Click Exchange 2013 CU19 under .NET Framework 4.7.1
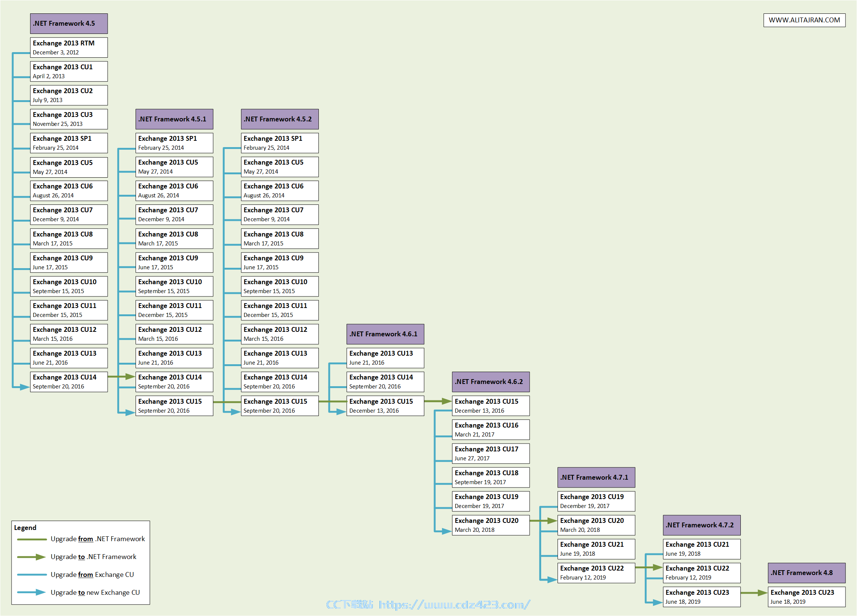 [596, 501]
